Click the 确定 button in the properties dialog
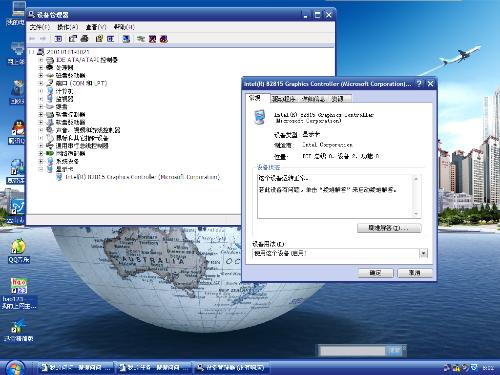The width and height of the screenshot is (500, 375). tap(376, 273)
